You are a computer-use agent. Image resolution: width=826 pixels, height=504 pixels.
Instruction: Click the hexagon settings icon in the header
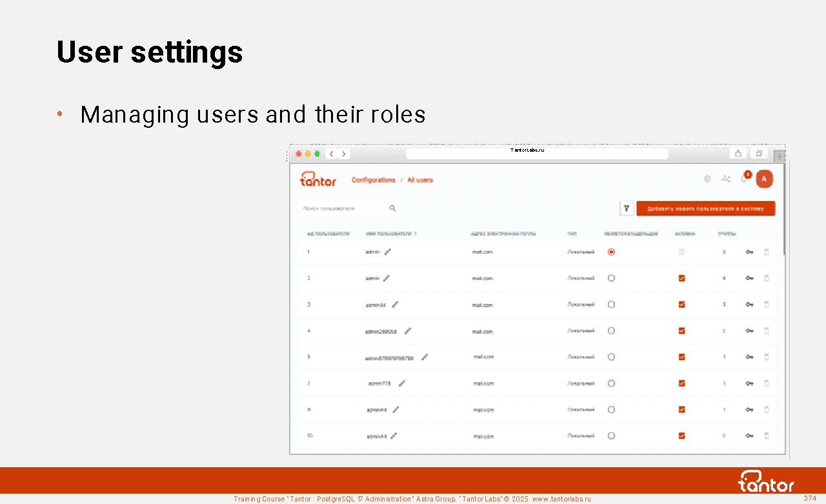(x=707, y=179)
